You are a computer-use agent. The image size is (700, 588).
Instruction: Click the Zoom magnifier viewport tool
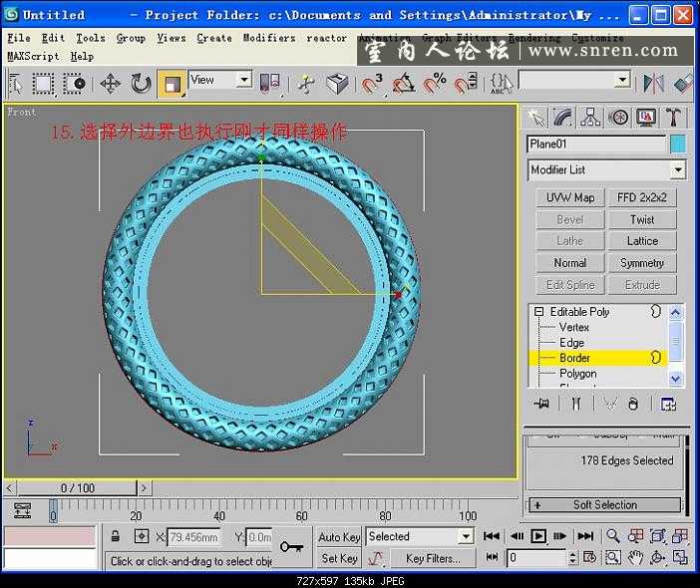tap(613, 536)
